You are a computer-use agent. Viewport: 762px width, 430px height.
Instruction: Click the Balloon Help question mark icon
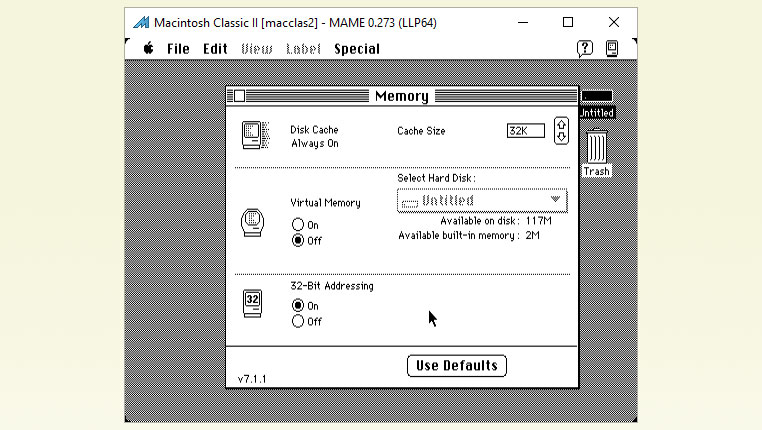(x=585, y=48)
